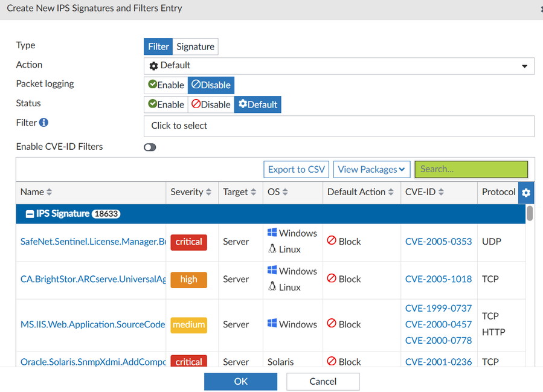Open the Action dropdown arrow
This screenshot has width=543, height=392.
[x=525, y=66]
